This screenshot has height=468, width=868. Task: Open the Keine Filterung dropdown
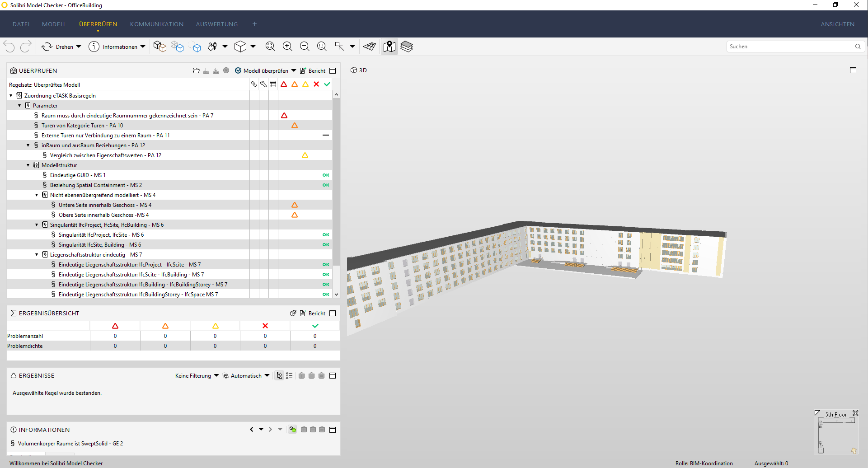pyautogui.click(x=197, y=375)
